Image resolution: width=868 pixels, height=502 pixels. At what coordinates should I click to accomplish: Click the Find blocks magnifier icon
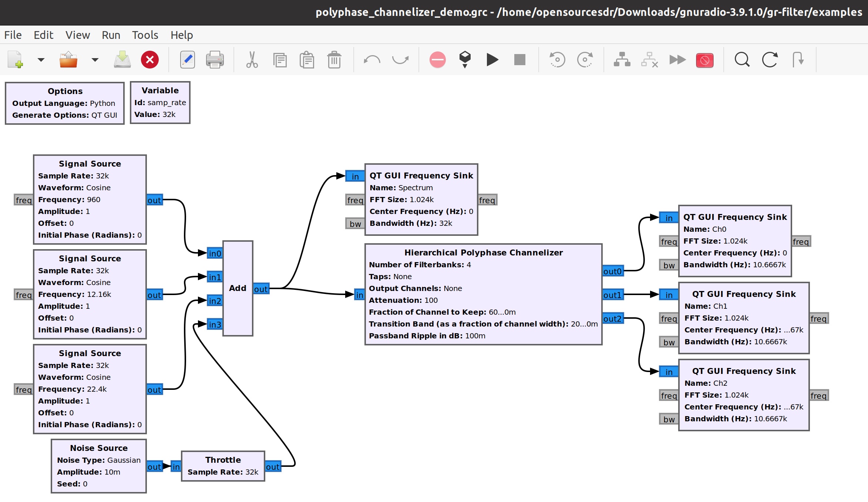[742, 60]
